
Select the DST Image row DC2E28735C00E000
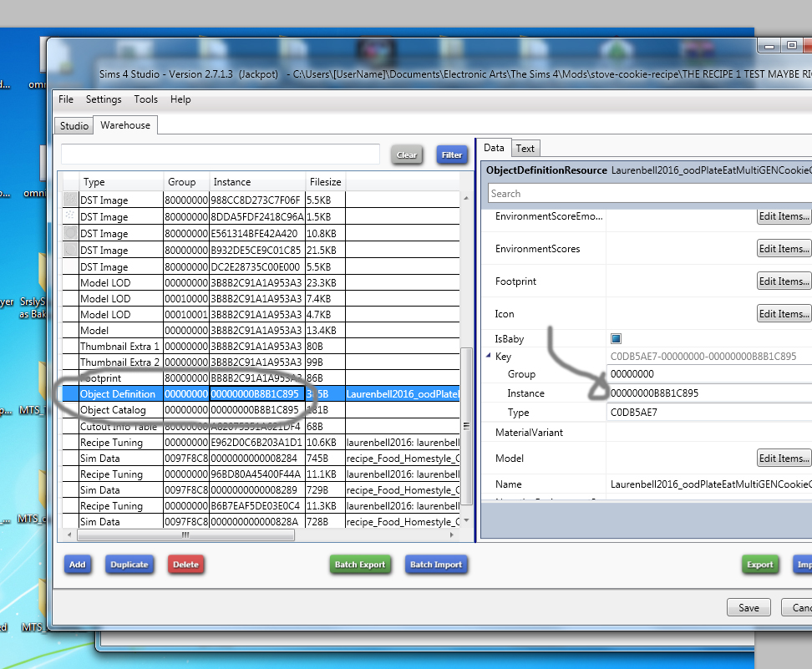261,266
